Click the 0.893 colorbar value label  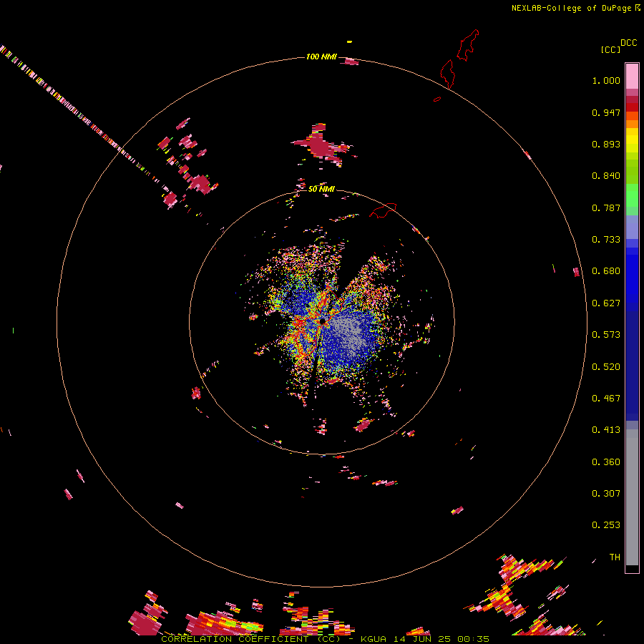click(606, 144)
